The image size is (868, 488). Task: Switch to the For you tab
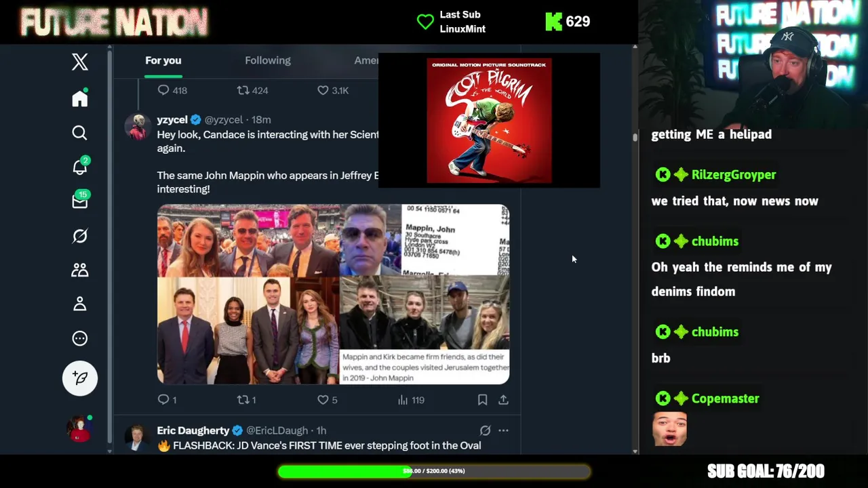[163, 60]
